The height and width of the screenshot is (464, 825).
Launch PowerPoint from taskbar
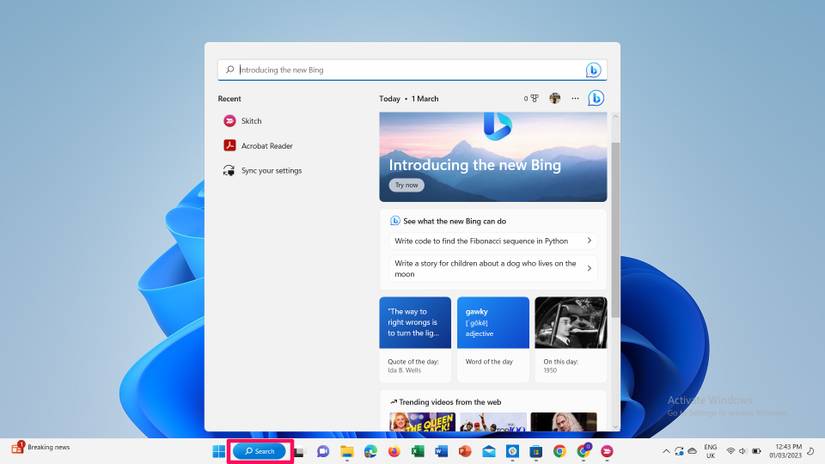[465, 451]
